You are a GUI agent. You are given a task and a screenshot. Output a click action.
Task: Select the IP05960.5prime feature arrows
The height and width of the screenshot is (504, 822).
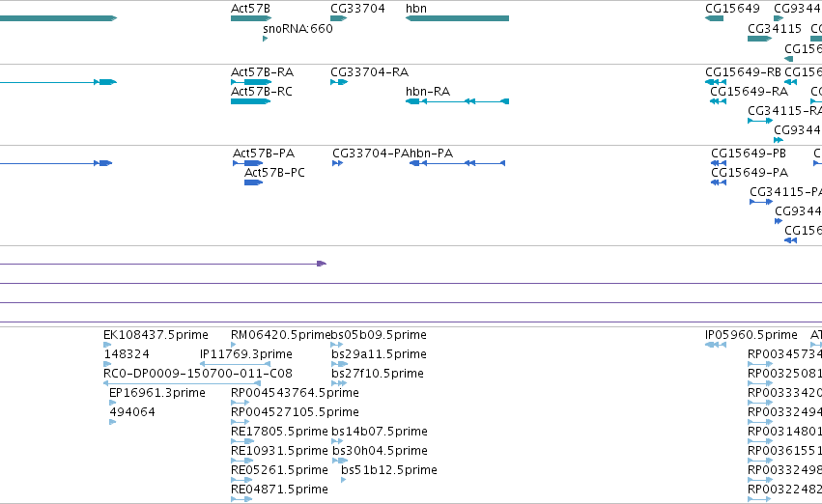[x=716, y=345]
